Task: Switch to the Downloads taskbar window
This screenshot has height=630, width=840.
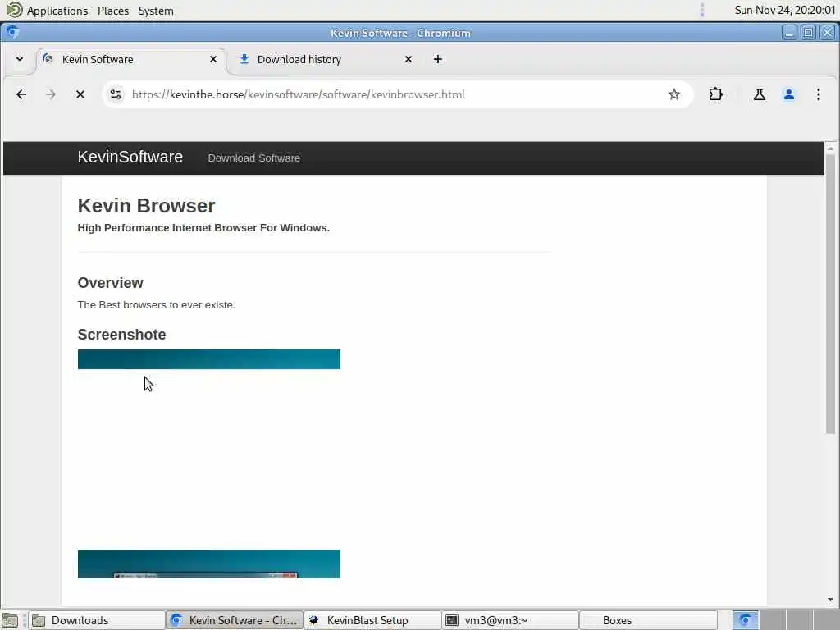Action: 97,620
